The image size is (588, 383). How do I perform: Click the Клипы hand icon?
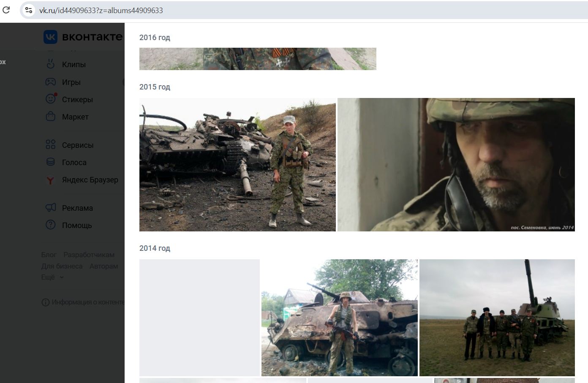coord(50,64)
